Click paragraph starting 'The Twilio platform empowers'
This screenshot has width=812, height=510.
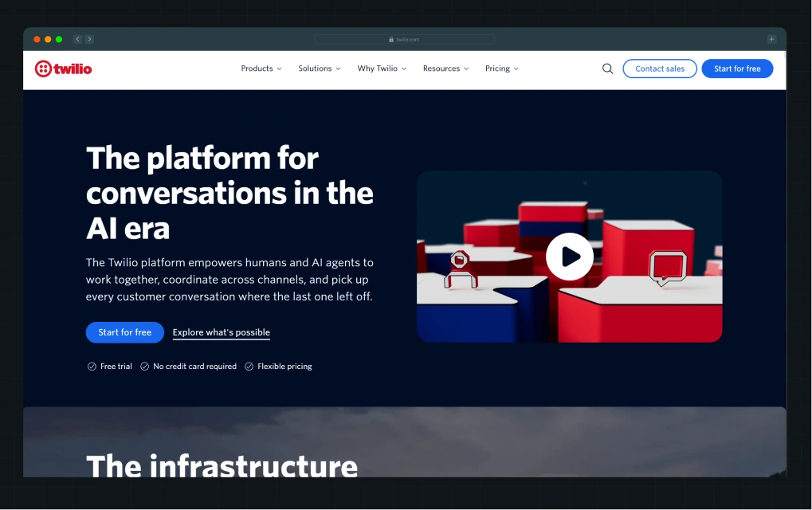229,280
